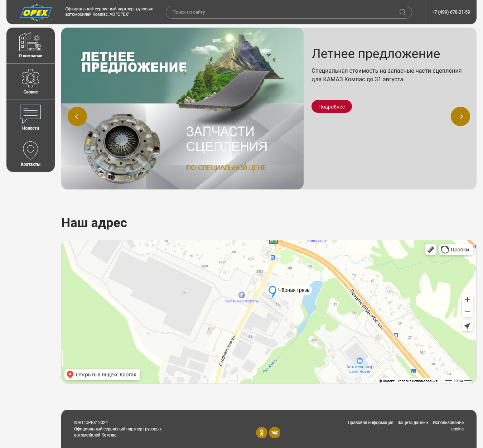Open the Правовая информация footer link
Image resolution: width=483 pixels, height=448 pixels.
(x=370, y=423)
